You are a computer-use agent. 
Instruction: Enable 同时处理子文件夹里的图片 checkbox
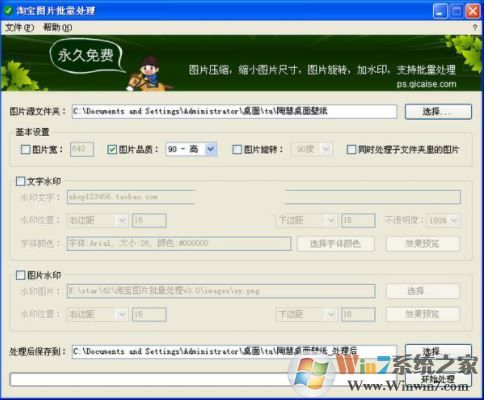coord(351,149)
